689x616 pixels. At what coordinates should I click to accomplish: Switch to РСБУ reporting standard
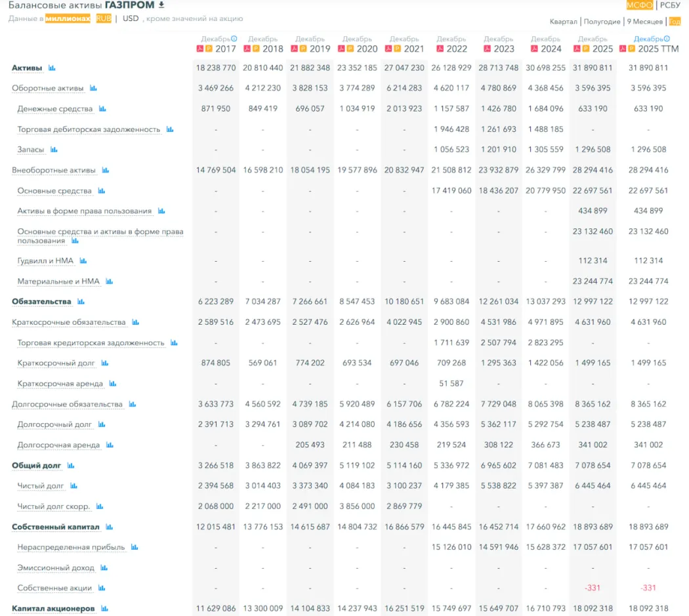(x=670, y=5)
